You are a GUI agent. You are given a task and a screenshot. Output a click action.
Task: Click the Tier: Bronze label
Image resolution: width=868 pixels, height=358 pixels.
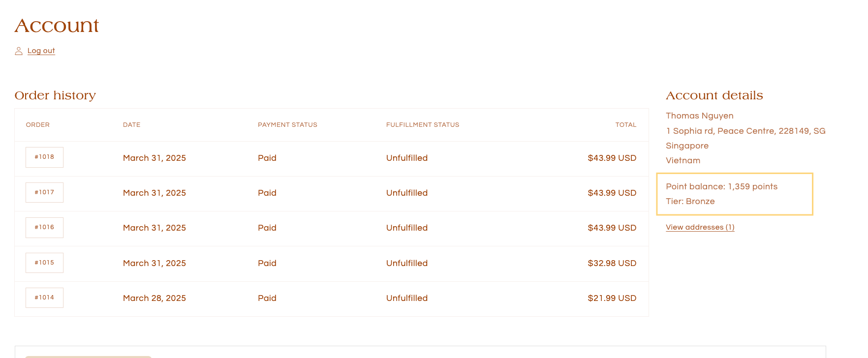(x=690, y=201)
